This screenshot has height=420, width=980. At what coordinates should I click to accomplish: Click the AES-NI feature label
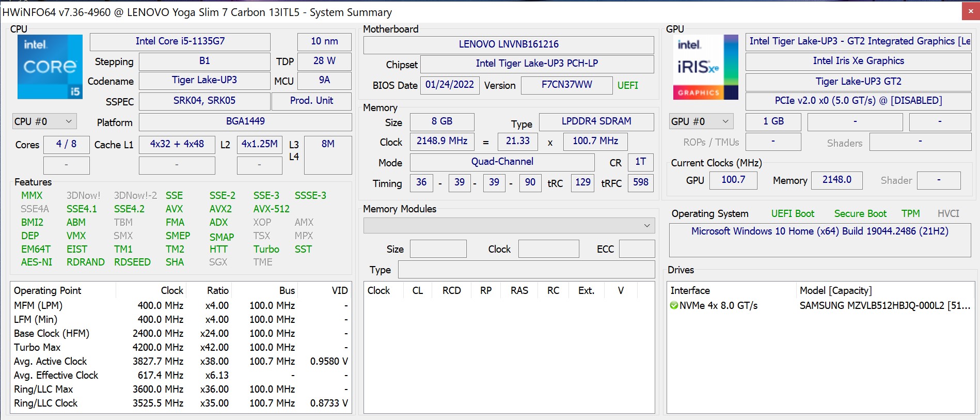point(37,262)
